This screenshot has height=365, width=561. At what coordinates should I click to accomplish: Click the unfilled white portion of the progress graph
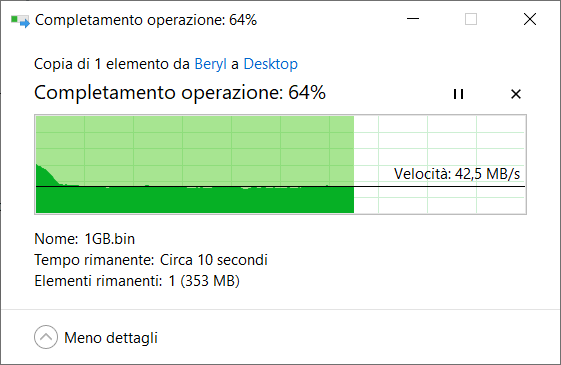click(439, 143)
